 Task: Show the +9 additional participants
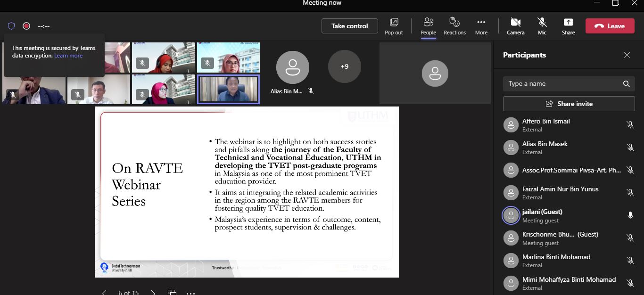[x=345, y=67]
